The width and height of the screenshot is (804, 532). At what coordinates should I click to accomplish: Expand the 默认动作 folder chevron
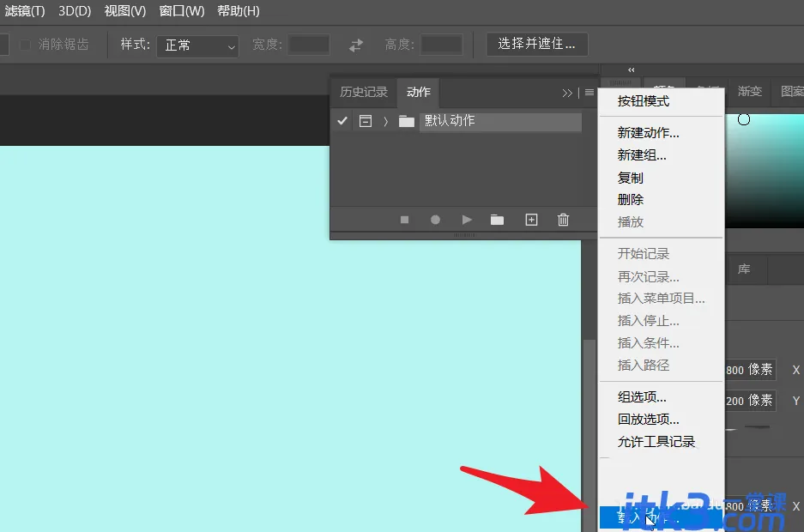[385, 122]
